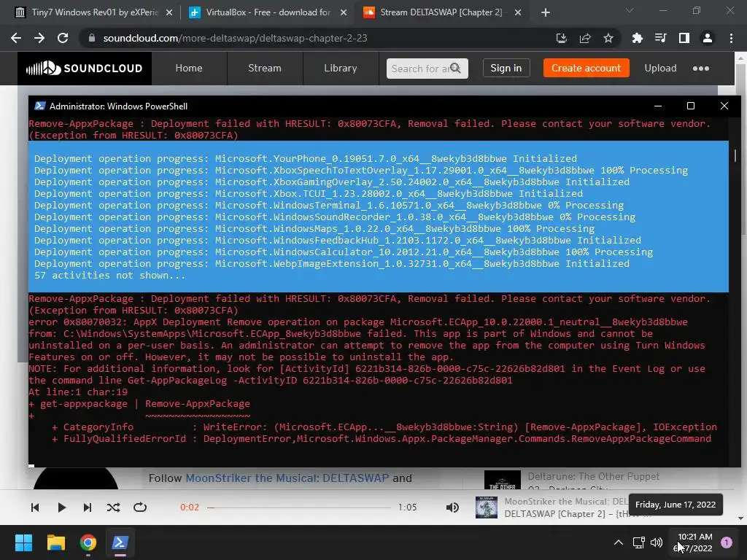747x560 pixels.
Task: Show hidden tray icons
Action: pyautogui.click(x=618, y=542)
